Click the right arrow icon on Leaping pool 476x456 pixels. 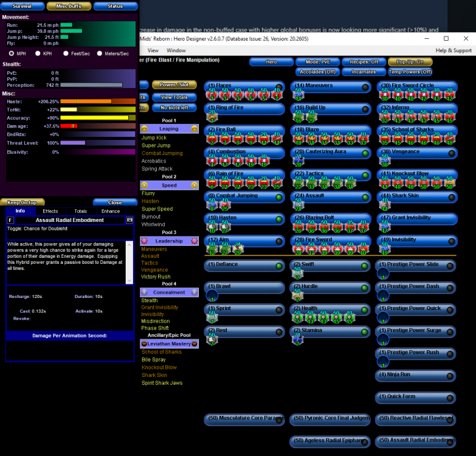(195, 129)
